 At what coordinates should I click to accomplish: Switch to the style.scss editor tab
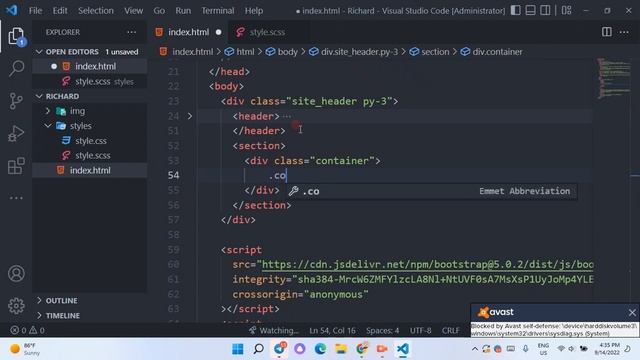click(x=267, y=32)
